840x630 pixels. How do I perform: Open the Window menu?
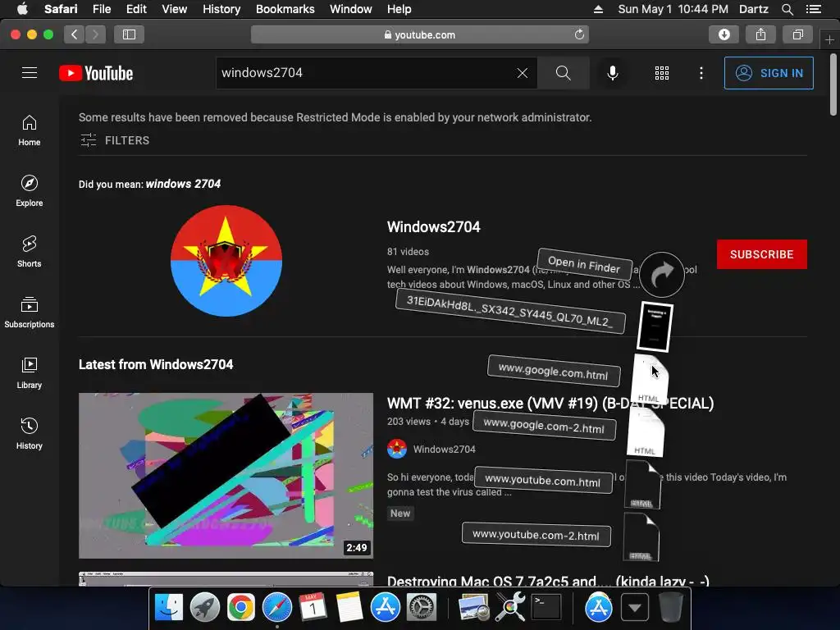[x=351, y=9]
